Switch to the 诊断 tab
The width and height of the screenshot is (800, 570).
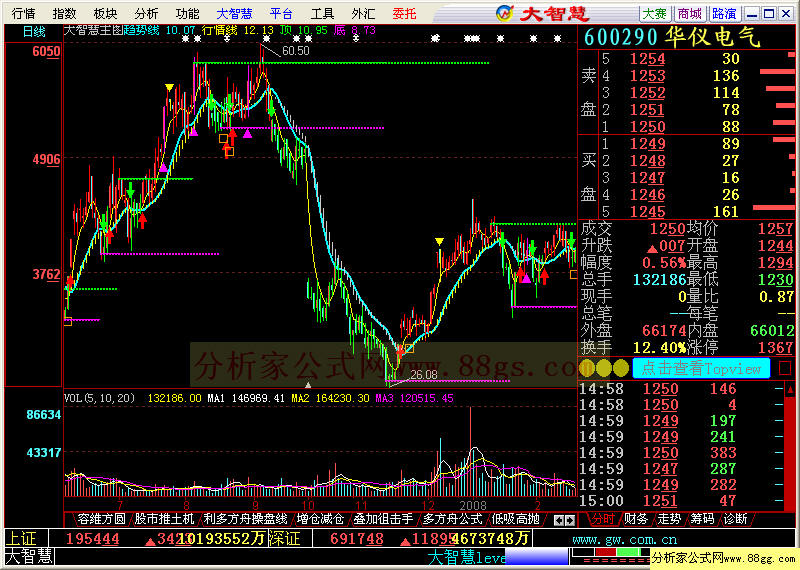coord(735,519)
